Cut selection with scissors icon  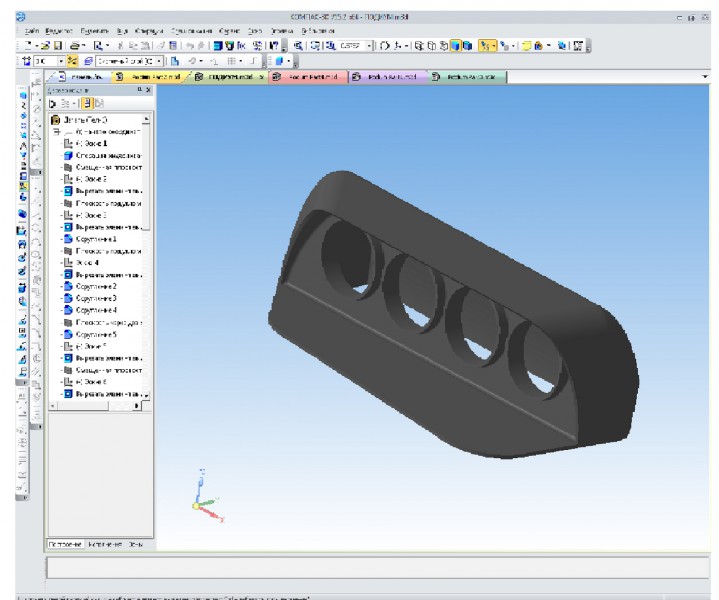(x=121, y=45)
